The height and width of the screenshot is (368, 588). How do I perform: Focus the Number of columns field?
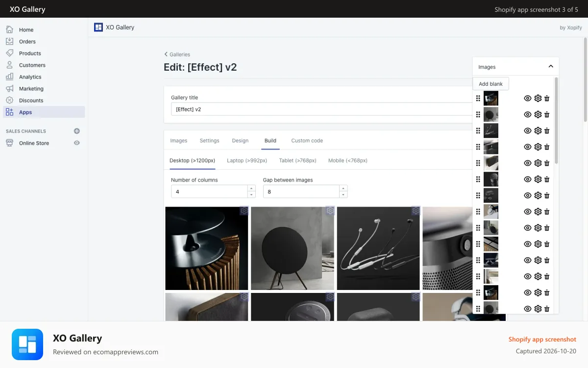click(x=209, y=191)
